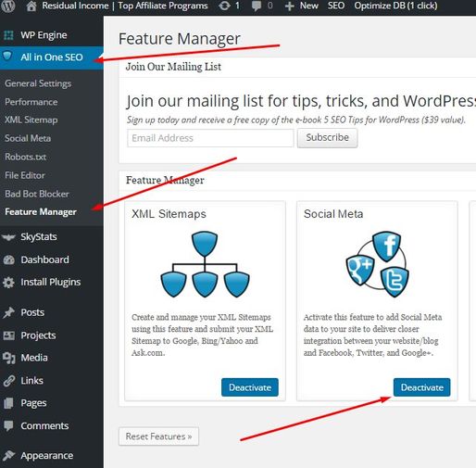
Task: Click the Media icon in sidebar
Action: (x=8, y=358)
